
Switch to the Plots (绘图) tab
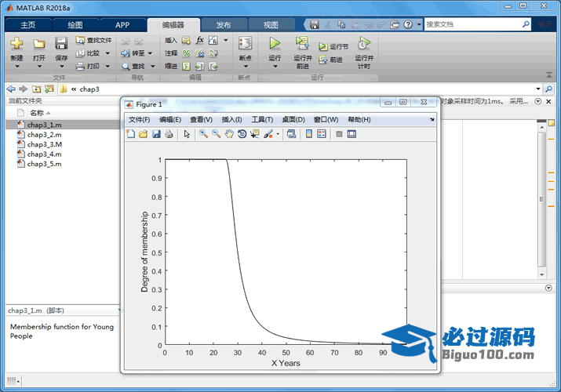pos(75,25)
